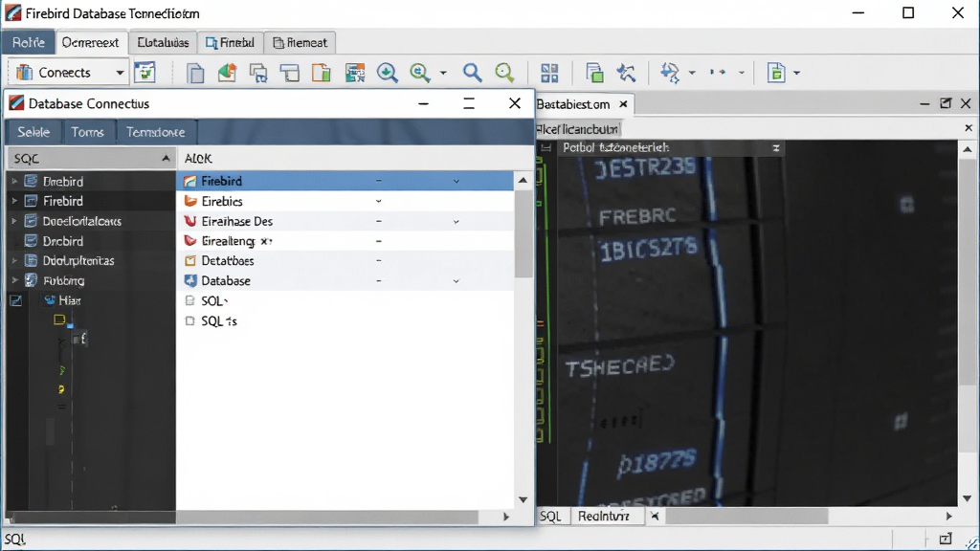The width and height of the screenshot is (980, 551).
Task: Open the dropdown arrow beside the zoom magnifier
Action: pyautogui.click(x=443, y=73)
